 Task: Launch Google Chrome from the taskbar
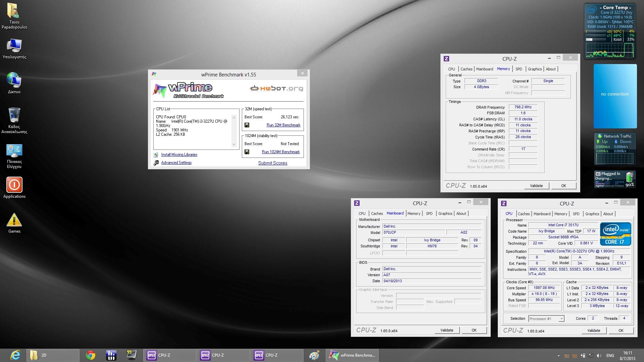click(x=90, y=355)
